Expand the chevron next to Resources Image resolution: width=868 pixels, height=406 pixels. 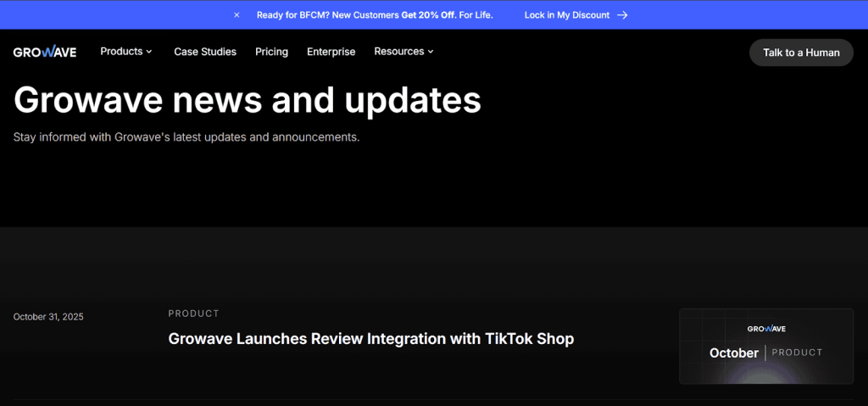431,52
